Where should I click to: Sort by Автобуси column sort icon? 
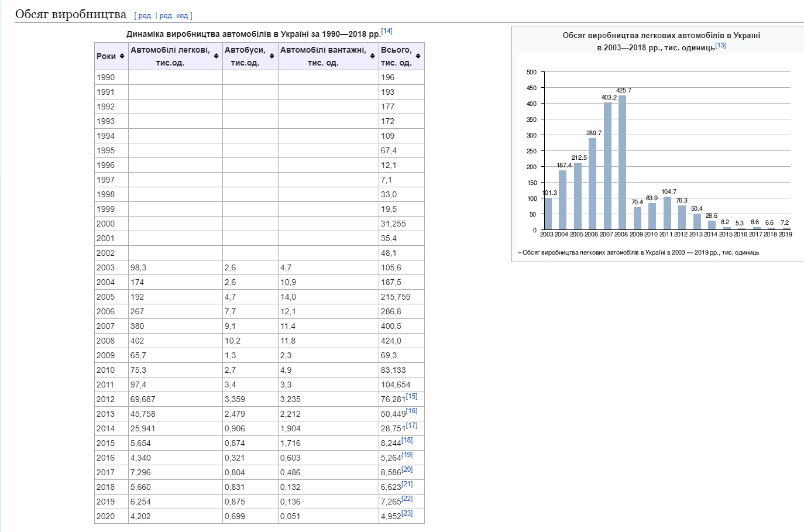(x=272, y=56)
